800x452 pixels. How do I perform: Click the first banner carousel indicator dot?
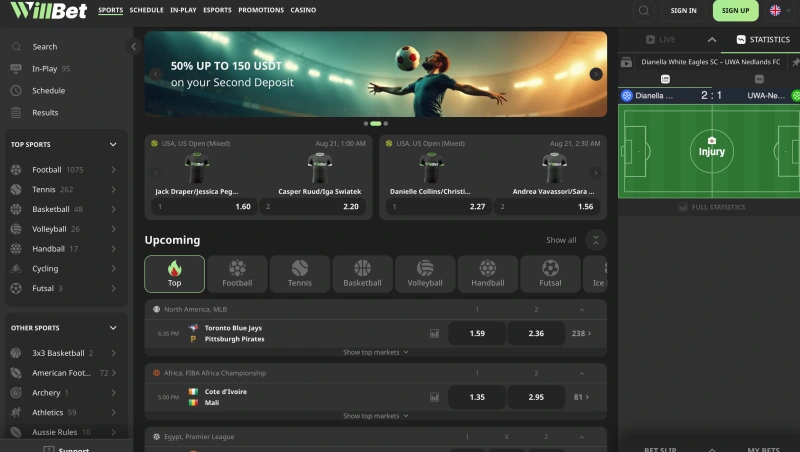pos(365,123)
